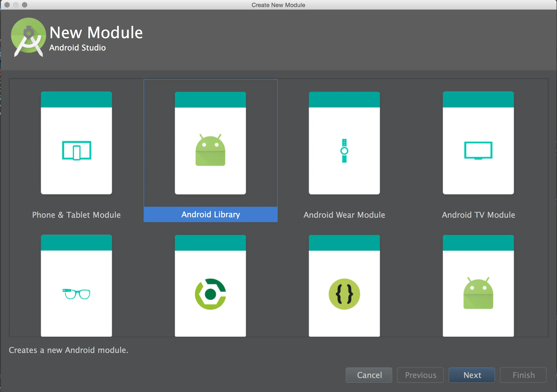Click the Android Studio logo in the header
Screen dimensions: 557x392
tap(28, 37)
